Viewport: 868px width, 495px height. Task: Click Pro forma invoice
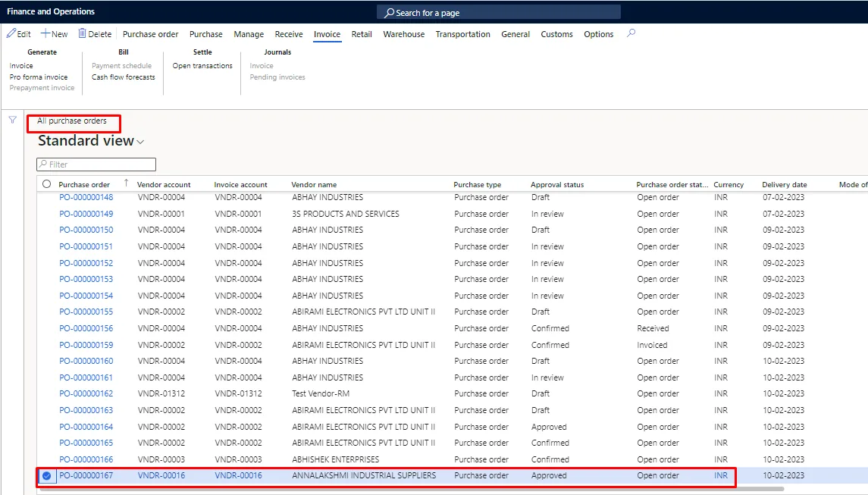pos(39,77)
